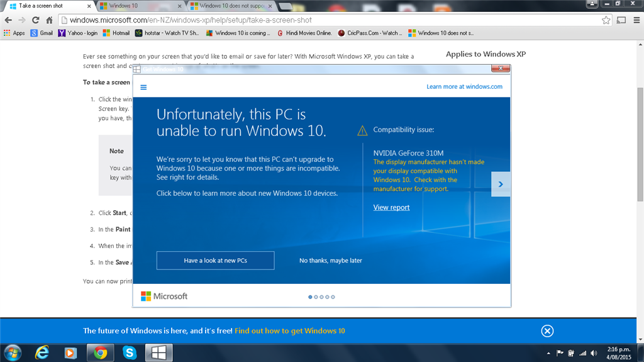
Task: Open Windows Media Player from taskbar
Action: [70, 353]
